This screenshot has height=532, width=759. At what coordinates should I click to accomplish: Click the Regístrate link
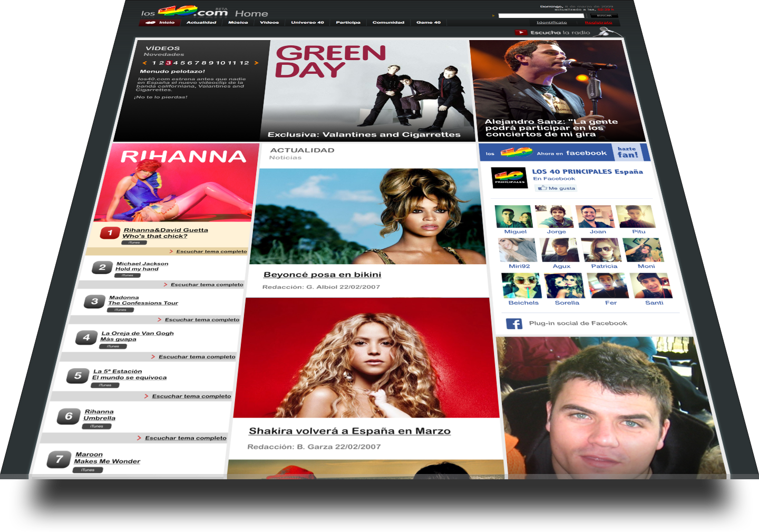(x=599, y=23)
